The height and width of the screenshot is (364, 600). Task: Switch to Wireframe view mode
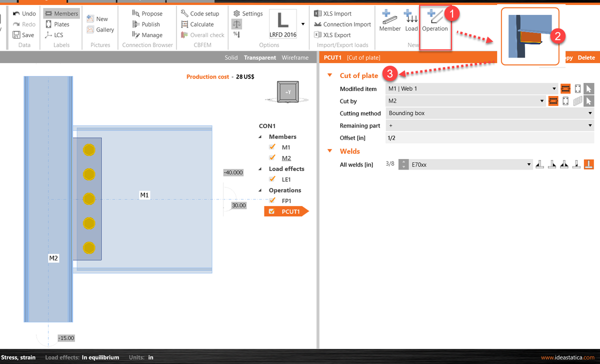[x=294, y=57]
